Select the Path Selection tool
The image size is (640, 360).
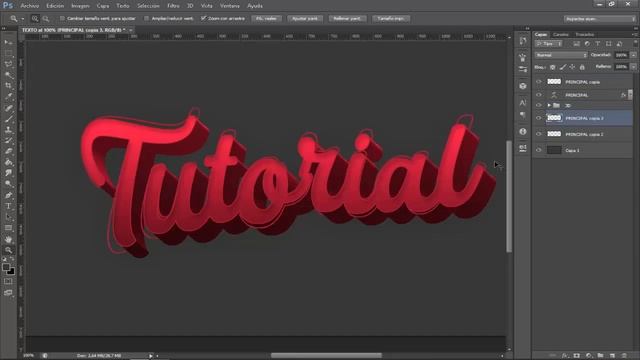pyautogui.click(x=8, y=217)
